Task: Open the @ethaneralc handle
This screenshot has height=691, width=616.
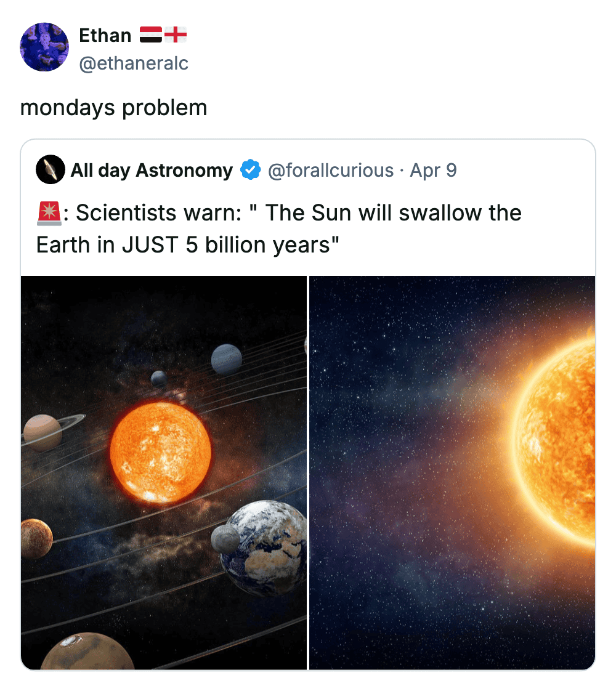Action: pyautogui.click(x=134, y=63)
